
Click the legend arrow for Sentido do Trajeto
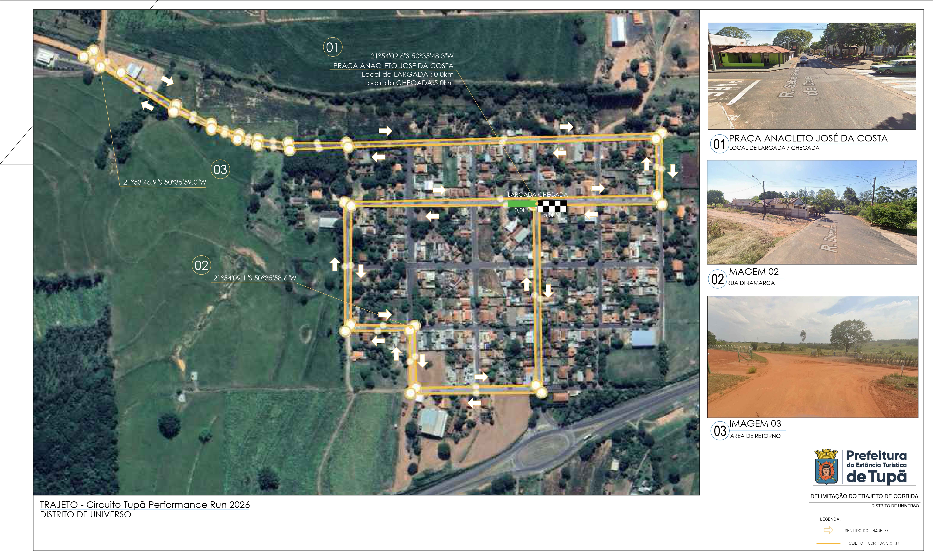(829, 530)
